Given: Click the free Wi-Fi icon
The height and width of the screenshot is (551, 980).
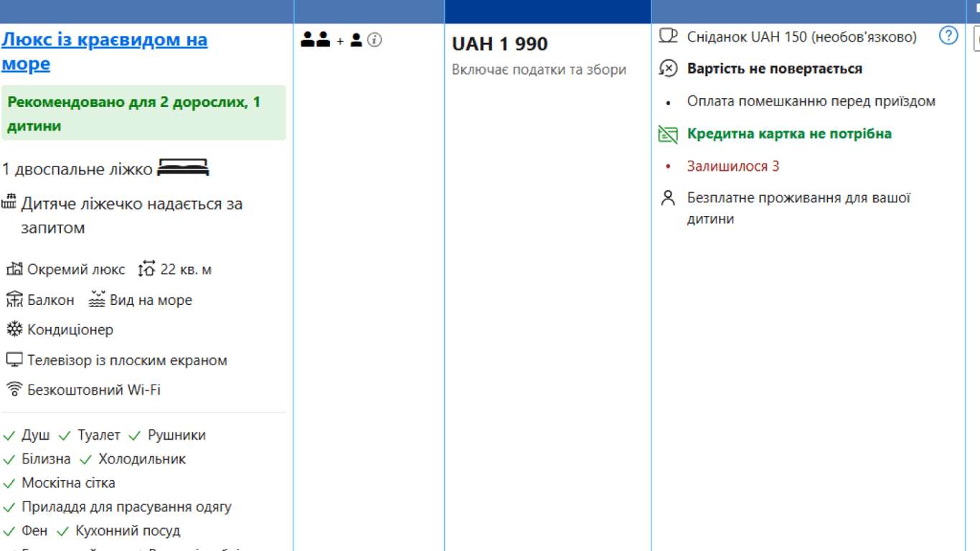Looking at the screenshot, I should pos(14,390).
